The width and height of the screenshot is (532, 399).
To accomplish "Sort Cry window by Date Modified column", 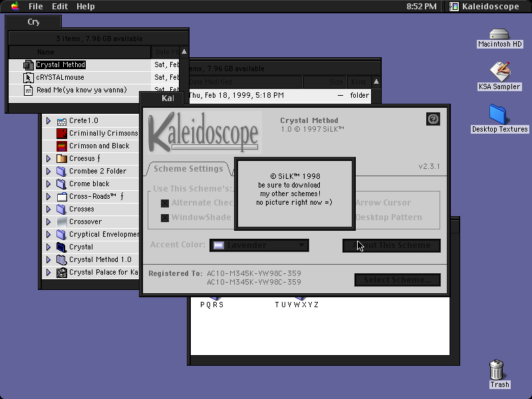I will [165, 52].
